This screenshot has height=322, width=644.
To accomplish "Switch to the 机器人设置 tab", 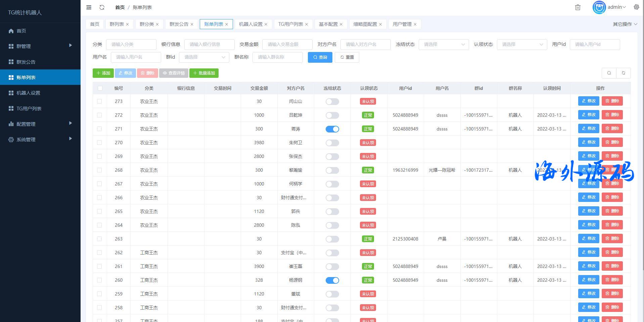I will point(250,24).
